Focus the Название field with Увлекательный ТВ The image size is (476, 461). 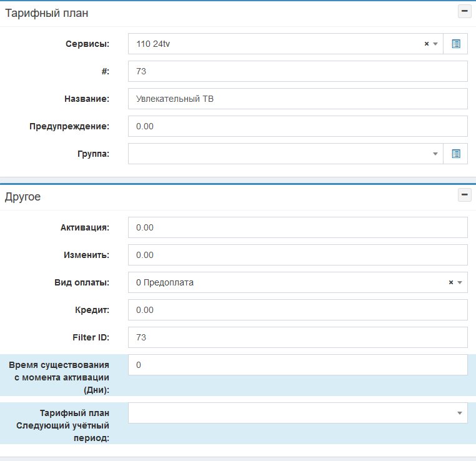tap(297, 99)
